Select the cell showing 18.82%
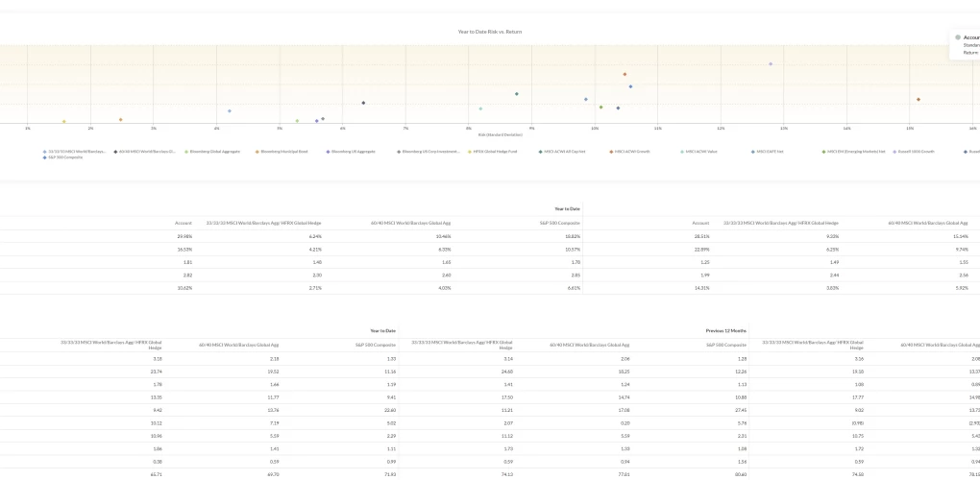 click(x=573, y=236)
